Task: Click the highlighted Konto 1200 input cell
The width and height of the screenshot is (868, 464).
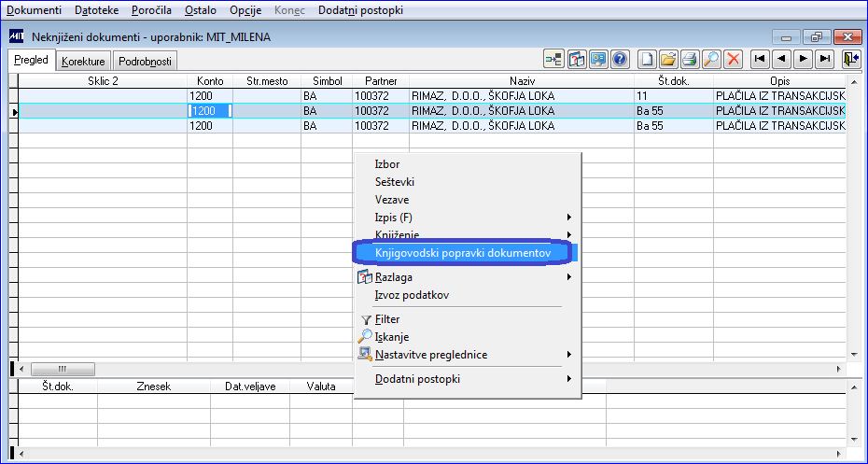Action: (210, 111)
